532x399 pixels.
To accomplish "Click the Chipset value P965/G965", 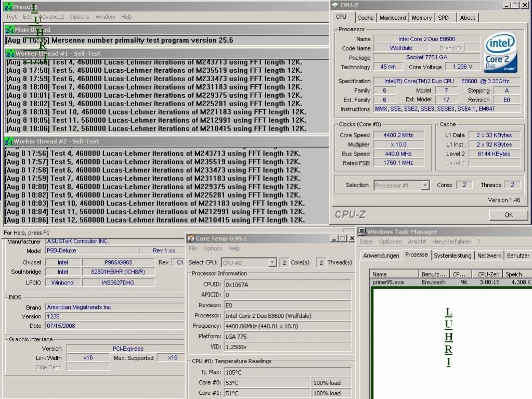I will pos(118,263).
